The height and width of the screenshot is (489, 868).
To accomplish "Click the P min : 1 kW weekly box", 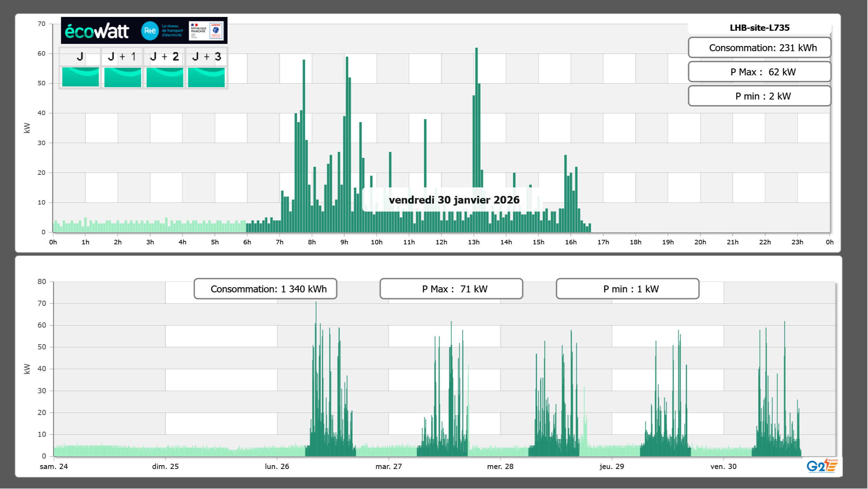I will pos(627,289).
